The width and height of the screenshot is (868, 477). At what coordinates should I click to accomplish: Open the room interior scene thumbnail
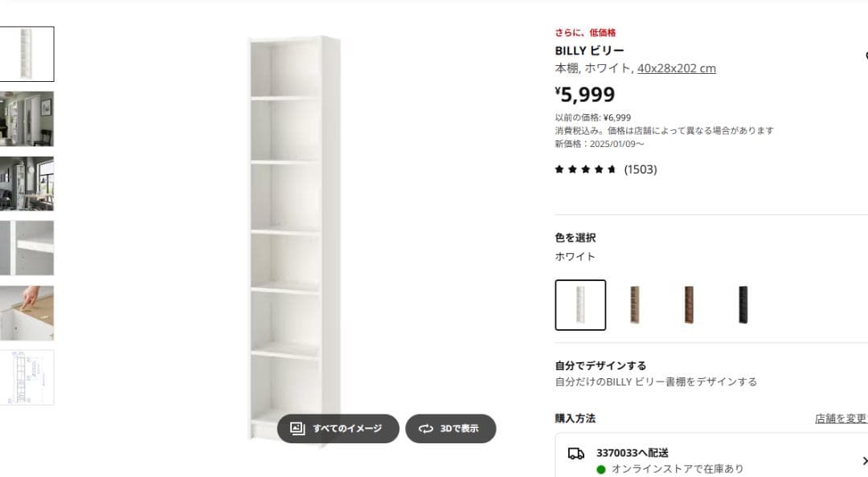coord(28,118)
